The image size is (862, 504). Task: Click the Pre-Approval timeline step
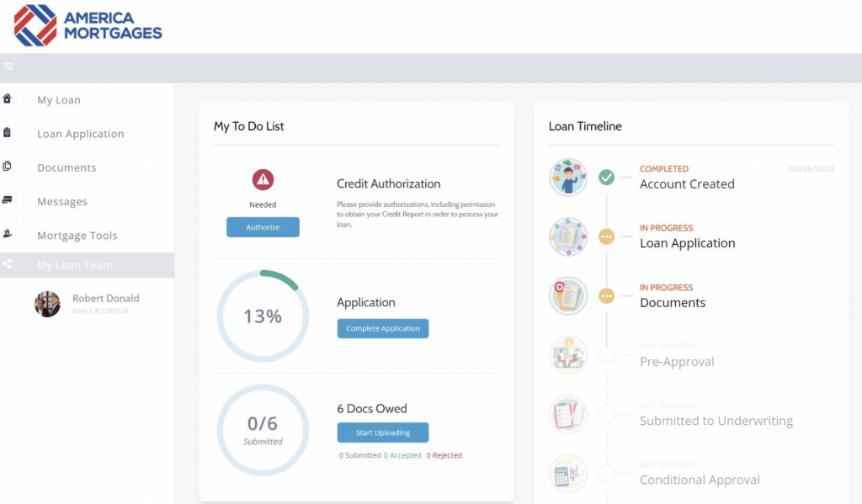677,362
